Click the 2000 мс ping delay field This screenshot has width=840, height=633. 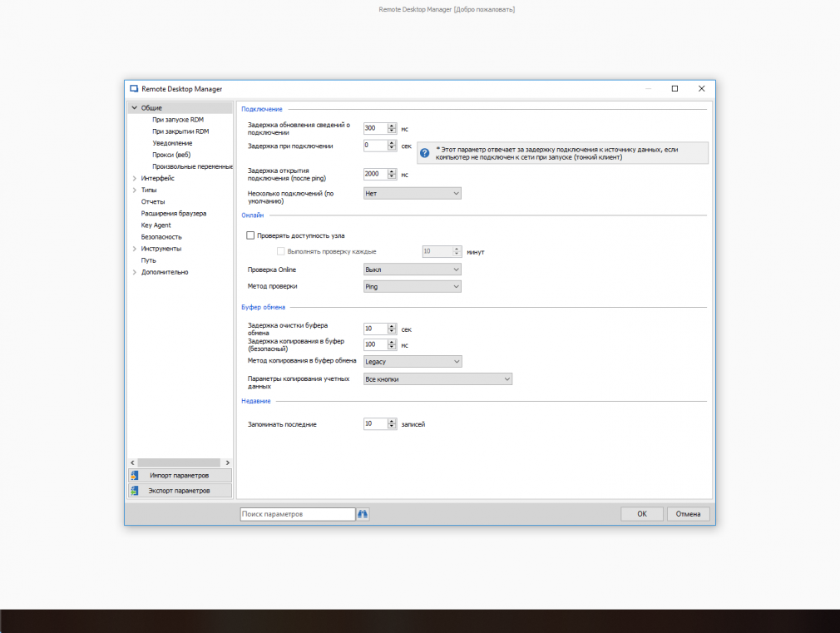(x=376, y=174)
